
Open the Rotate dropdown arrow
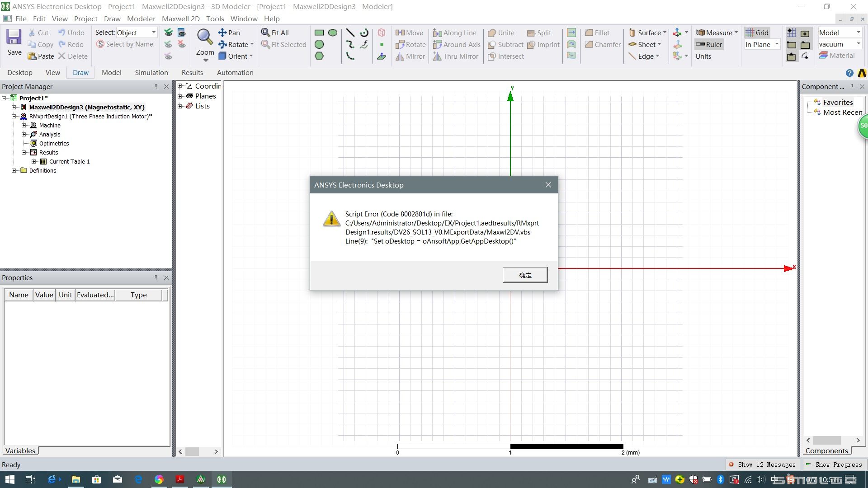(x=252, y=44)
